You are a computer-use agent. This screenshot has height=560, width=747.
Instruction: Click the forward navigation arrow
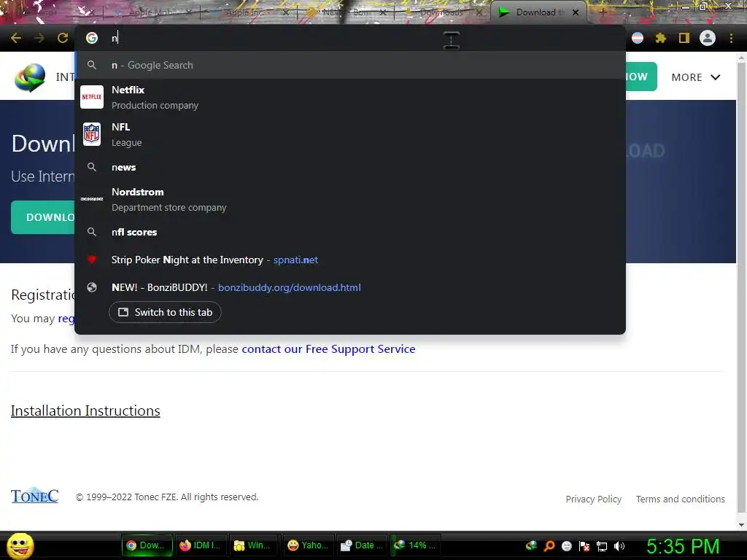[x=39, y=38]
